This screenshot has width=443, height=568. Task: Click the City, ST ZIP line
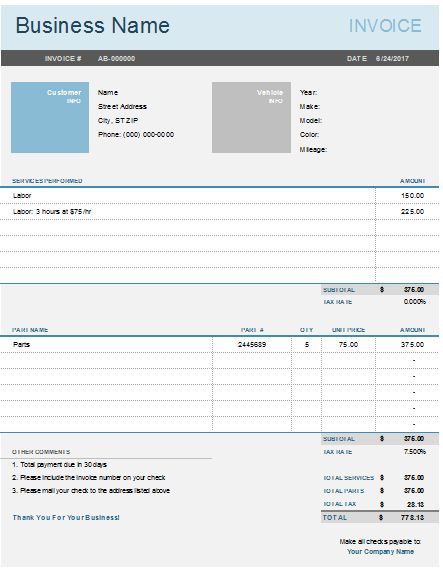click(118, 121)
